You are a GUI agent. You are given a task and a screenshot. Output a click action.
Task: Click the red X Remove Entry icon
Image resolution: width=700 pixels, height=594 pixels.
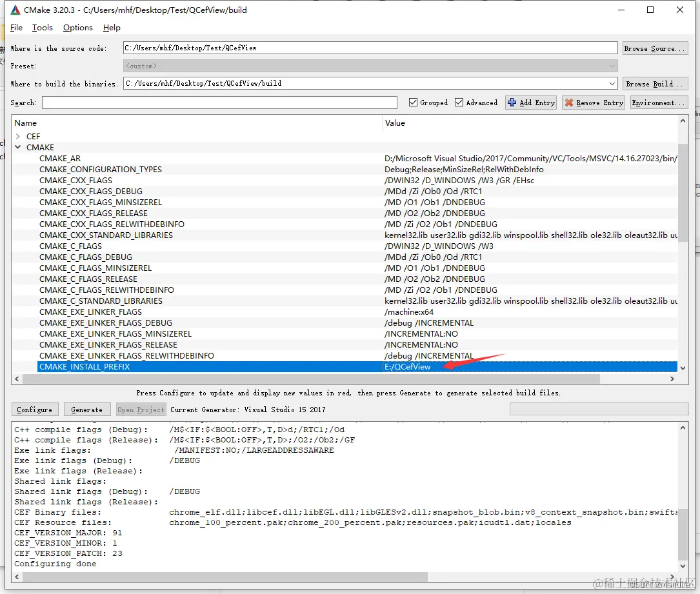(569, 102)
